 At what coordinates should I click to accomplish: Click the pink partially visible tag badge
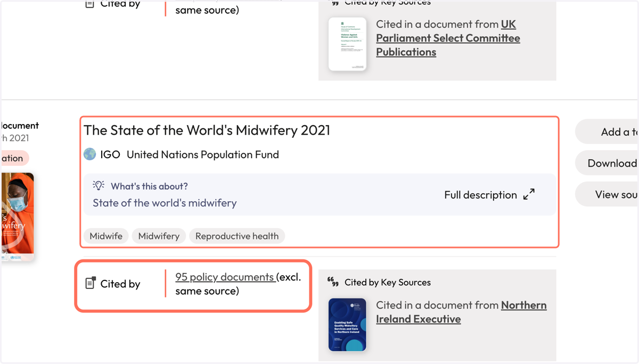pyautogui.click(x=14, y=158)
